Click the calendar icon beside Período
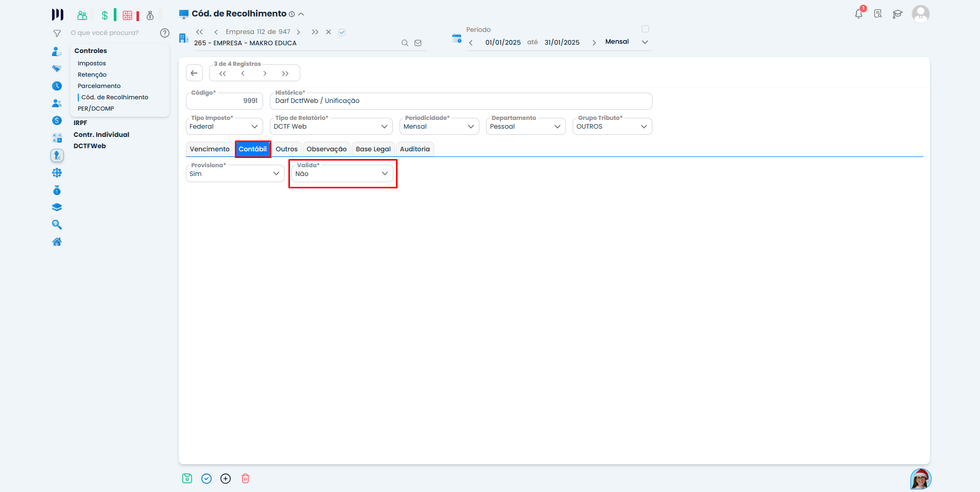 (456, 38)
